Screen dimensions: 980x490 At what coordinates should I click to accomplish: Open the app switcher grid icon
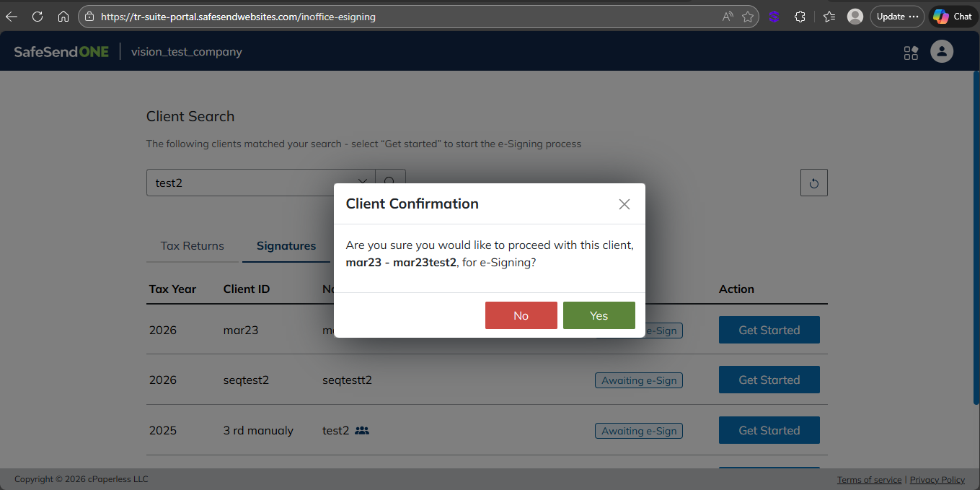click(911, 53)
